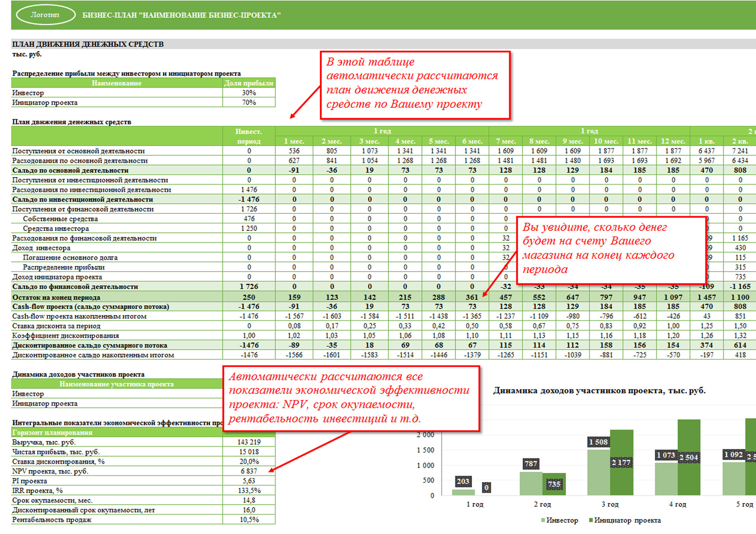Select the Чистая прибыль value 15 018
756x534 pixels.
click(249, 452)
